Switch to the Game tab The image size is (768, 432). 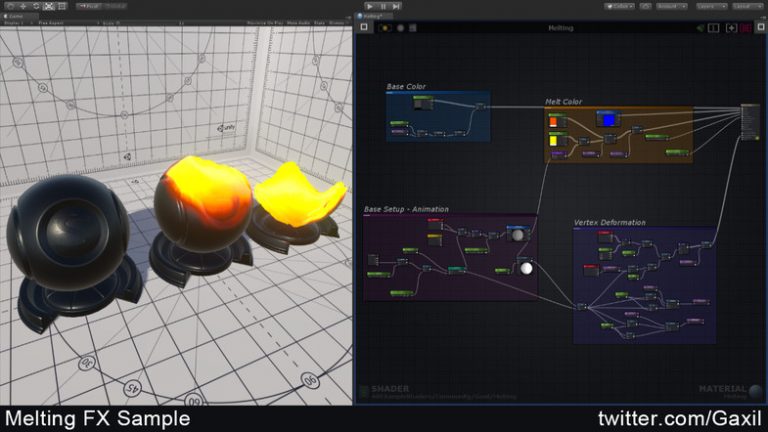[x=15, y=16]
